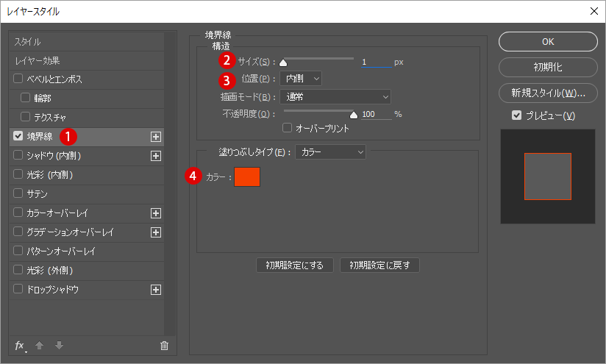
Task: Select the サテン effect row
Action: (87, 194)
